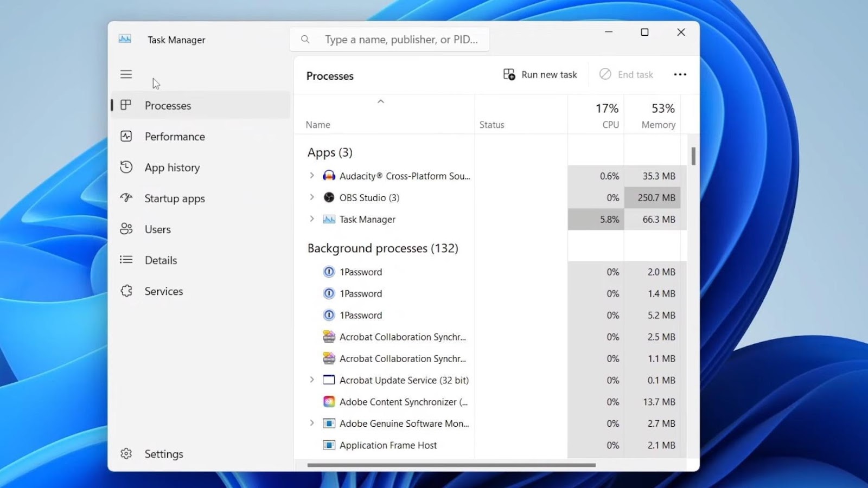Click the horizontal scrollbar thumb
The width and height of the screenshot is (868, 488).
(451, 465)
